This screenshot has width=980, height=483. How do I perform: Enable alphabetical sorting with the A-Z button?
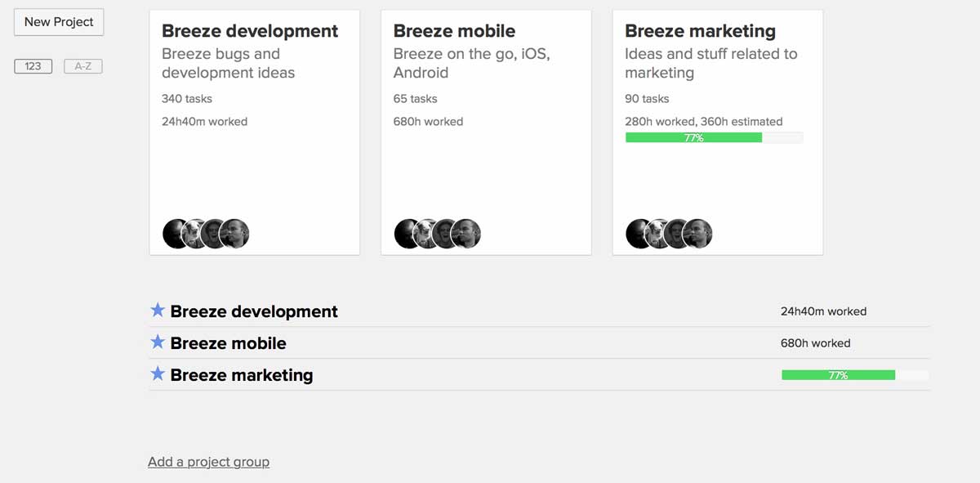click(82, 66)
